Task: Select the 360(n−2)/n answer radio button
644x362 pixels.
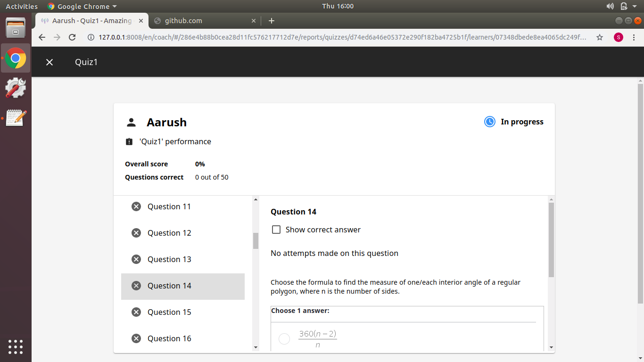Action: 284,339
